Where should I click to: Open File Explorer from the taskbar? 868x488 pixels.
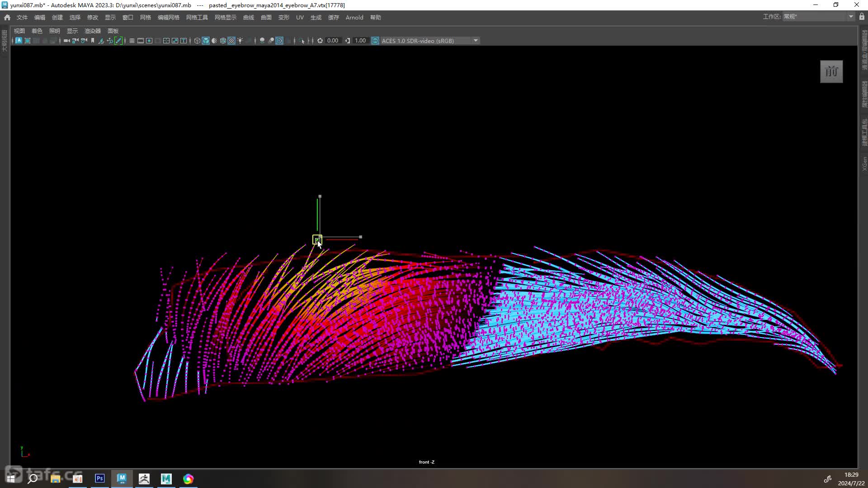click(56, 479)
